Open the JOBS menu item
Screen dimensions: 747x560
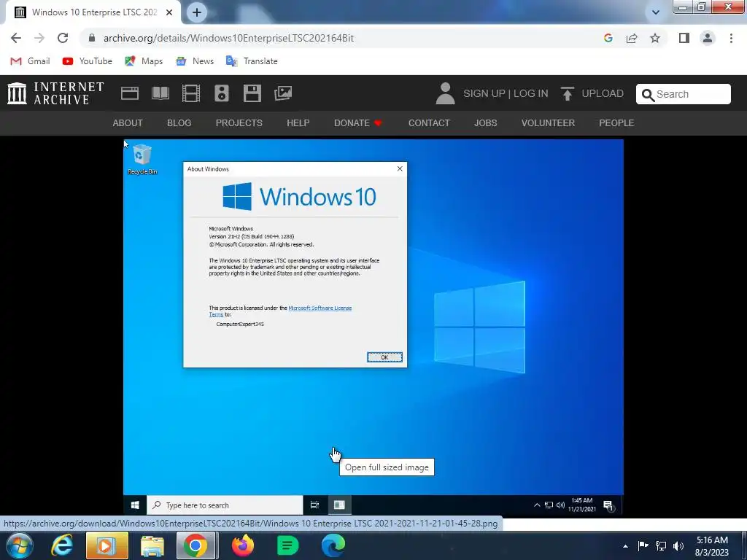pyautogui.click(x=485, y=122)
